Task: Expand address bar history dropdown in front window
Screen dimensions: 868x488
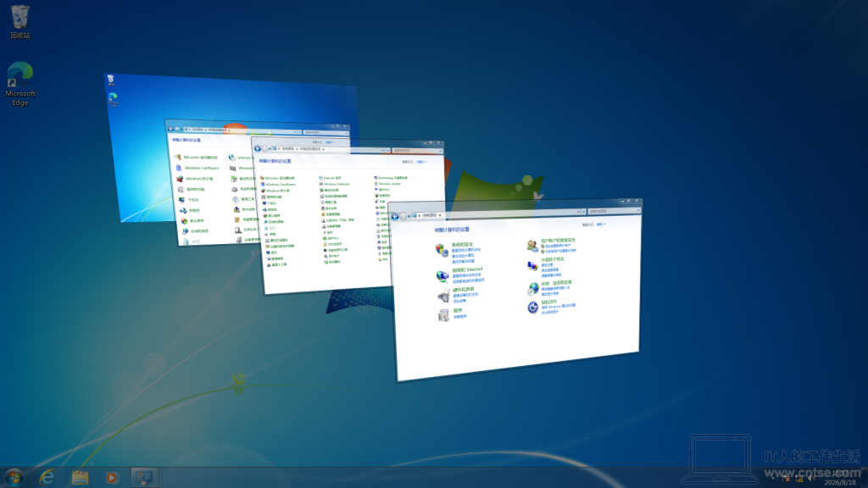Action: [x=578, y=212]
